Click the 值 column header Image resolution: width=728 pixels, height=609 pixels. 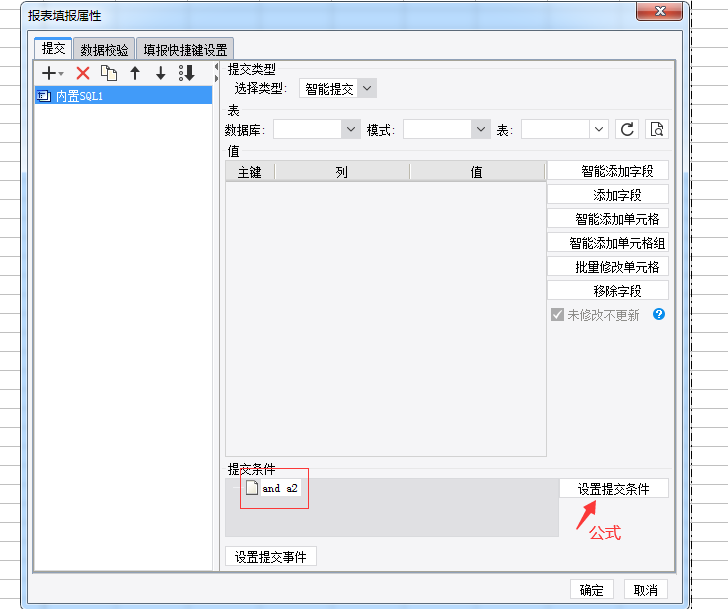pos(476,172)
